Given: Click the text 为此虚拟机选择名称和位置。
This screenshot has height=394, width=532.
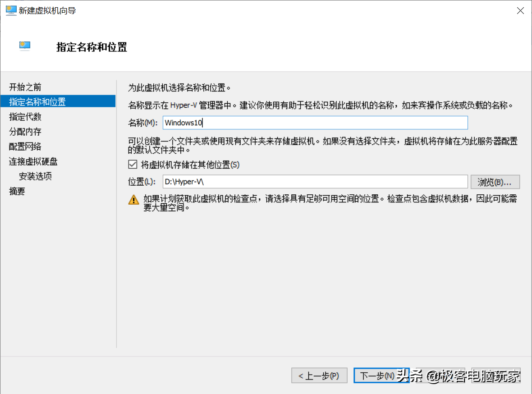Looking at the screenshot, I should tap(179, 88).
